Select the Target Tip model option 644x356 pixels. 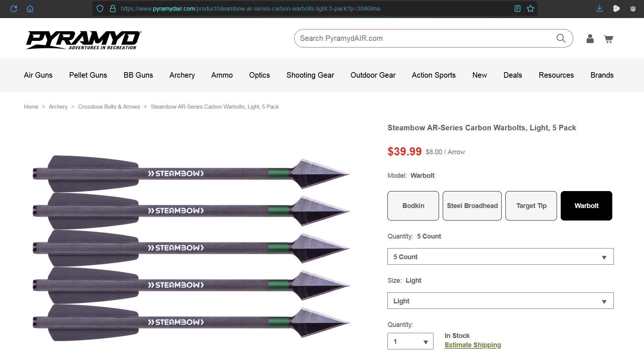coord(531,206)
